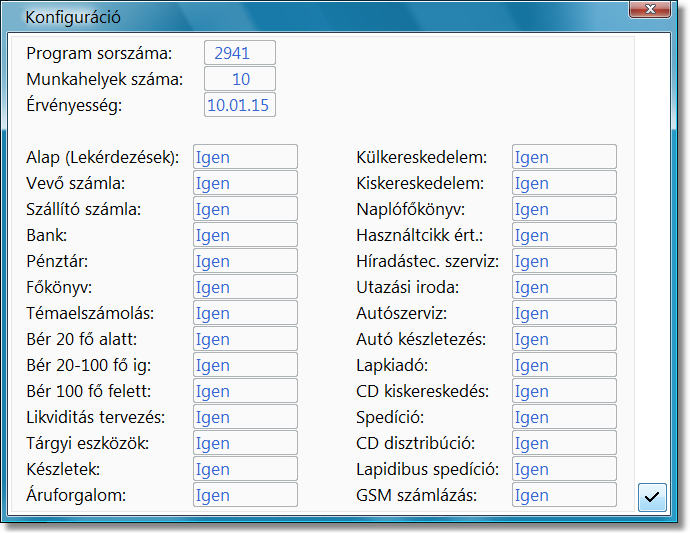Select the Áruforgalom value field

pyautogui.click(x=245, y=494)
